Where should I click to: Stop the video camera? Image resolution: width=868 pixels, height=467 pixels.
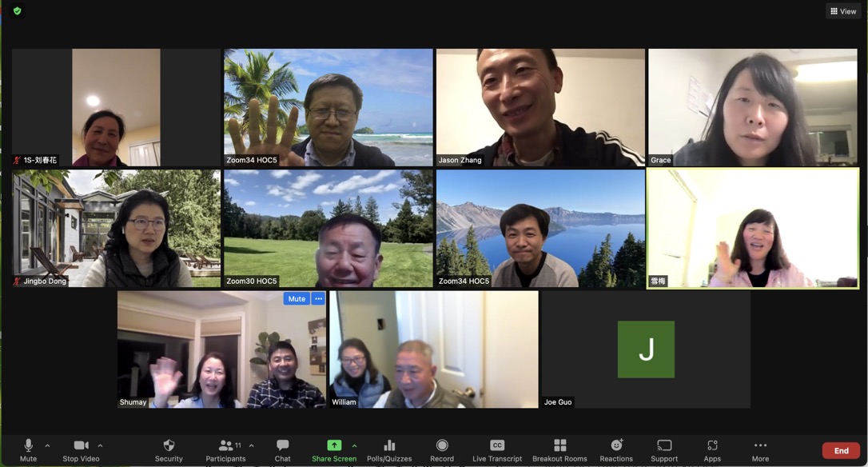[x=81, y=446]
